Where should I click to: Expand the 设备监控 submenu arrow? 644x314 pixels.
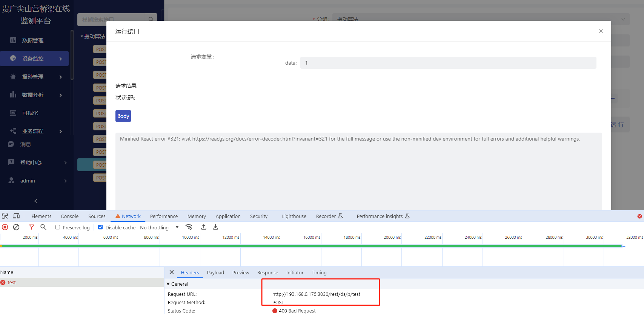pos(61,59)
